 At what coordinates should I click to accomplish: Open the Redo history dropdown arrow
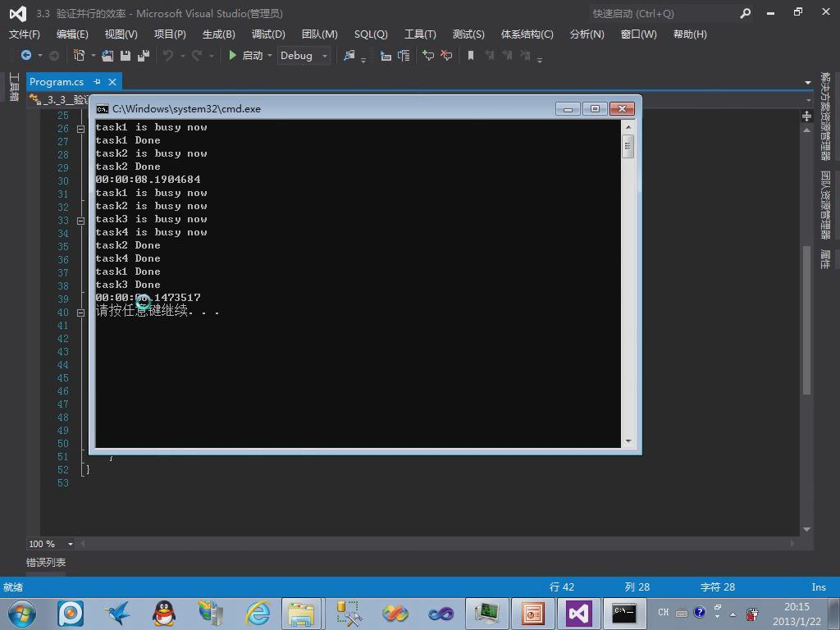pyautogui.click(x=211, y=56)
